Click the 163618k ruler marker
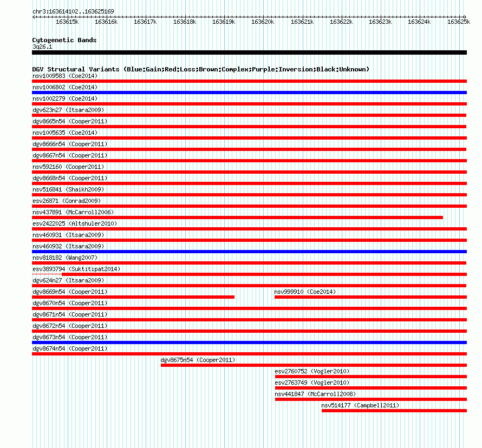 [185, 22]
